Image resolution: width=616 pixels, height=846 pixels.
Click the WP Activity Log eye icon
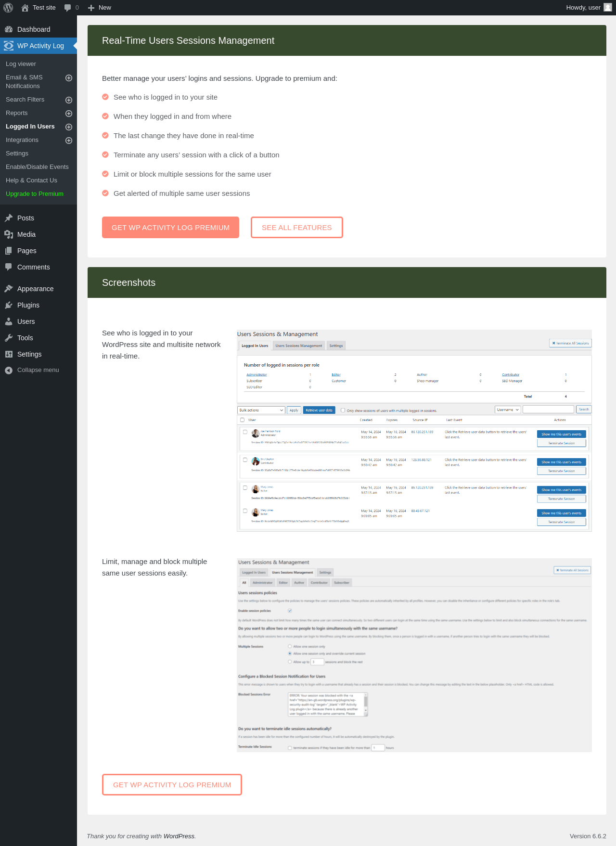click(9, 46)
